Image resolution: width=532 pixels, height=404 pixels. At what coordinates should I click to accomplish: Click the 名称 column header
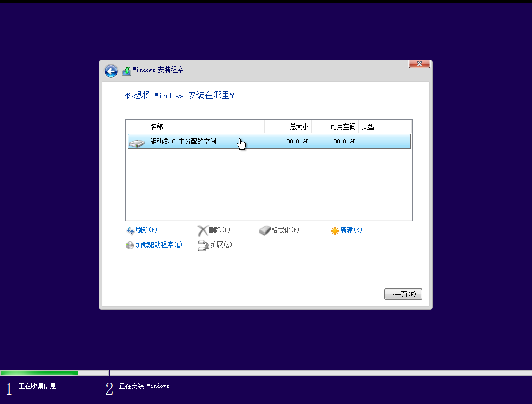pyautogui.click(x=205, y=126)
